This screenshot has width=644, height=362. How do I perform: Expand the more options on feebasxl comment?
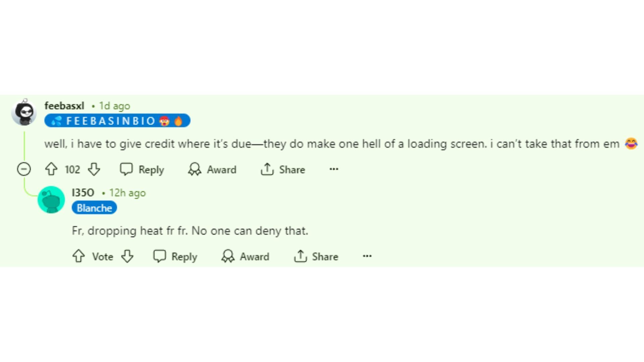click(334, 169)
